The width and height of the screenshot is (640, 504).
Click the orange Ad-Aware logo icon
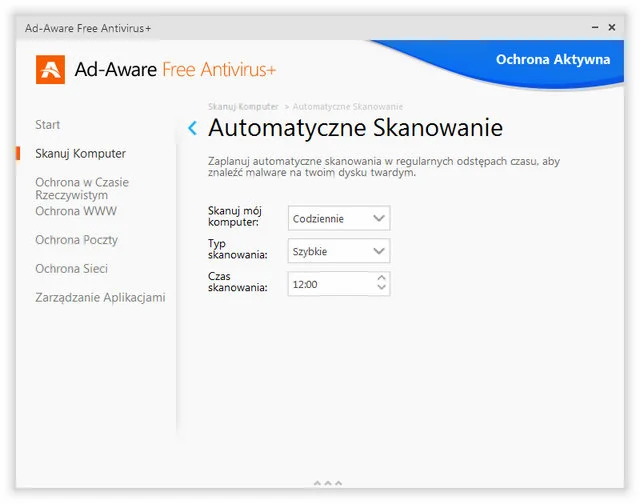point(50,69)
